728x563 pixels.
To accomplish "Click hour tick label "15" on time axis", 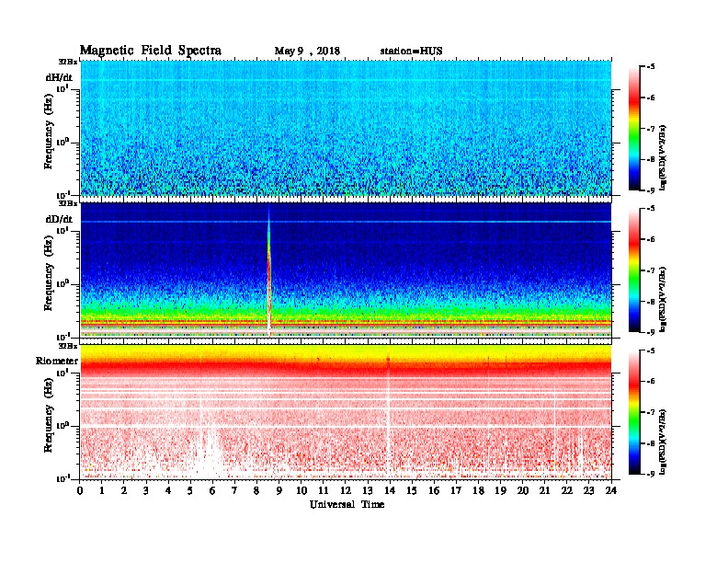I will [x=412, y=491].
